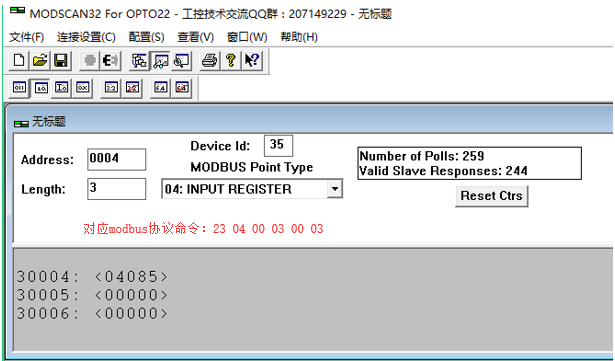Viewport: 615px width, 361px height.
Task: Select the binary display format icon
Action: click(x=19, y=88)
